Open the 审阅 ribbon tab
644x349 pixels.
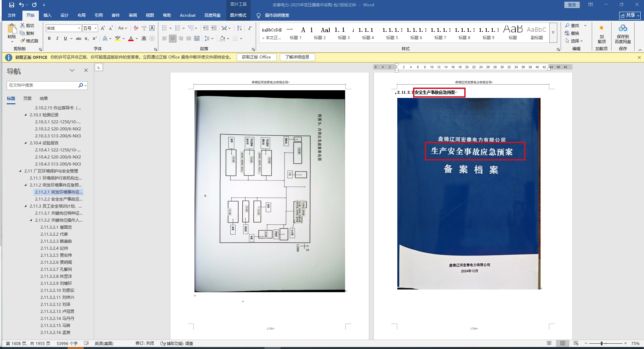pyautogui.click(x=133, y=15)
